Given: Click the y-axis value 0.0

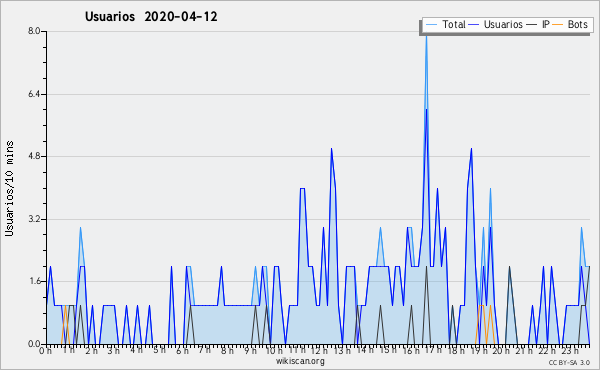Looking at the screenshot, I should [x=34, y=344].
